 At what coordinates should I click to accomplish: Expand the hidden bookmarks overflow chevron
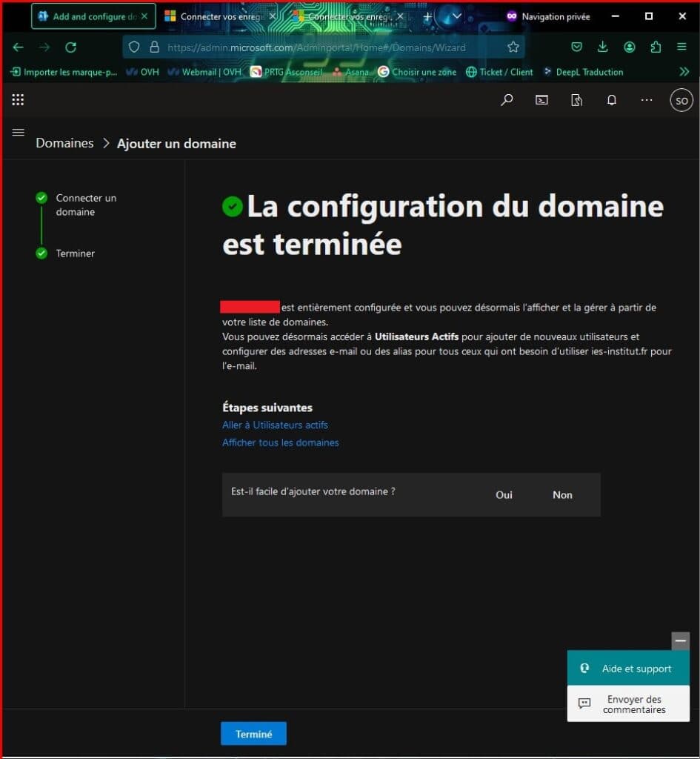[684, 72]
